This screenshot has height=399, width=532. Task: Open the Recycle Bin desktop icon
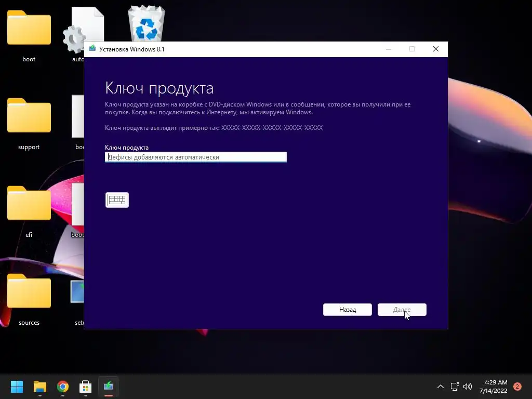[146, 23]
